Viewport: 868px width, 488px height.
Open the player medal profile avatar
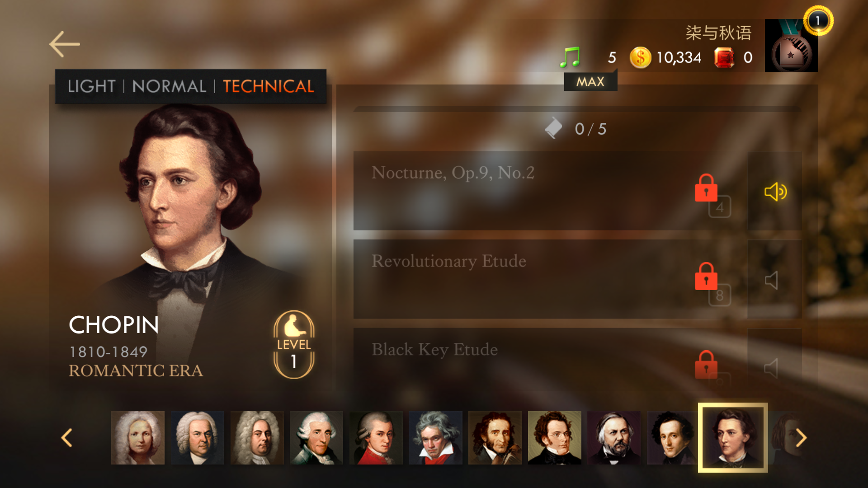coord(792,46)
